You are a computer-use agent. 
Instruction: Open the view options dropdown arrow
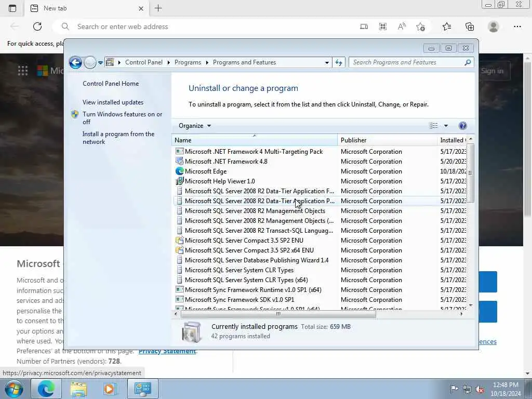click(x=446, y=126)
